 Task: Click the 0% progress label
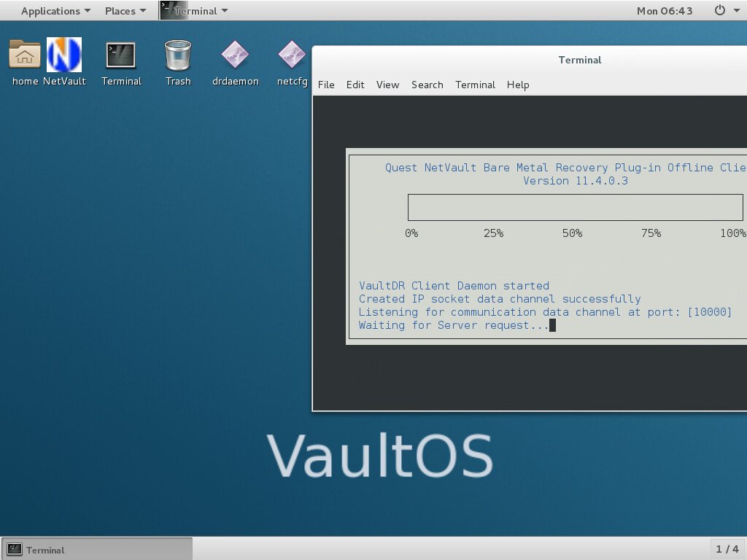411,233
